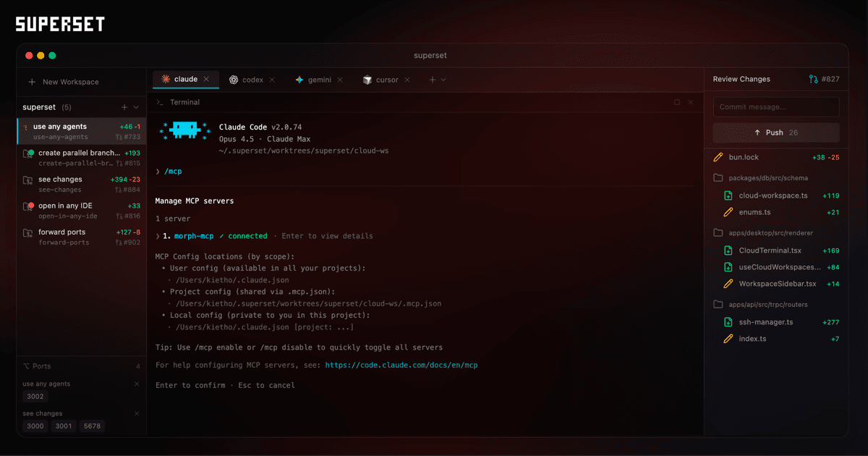Maximize the Terminal pane
Screen dimensions: 868x456
(x=677, y=102)
